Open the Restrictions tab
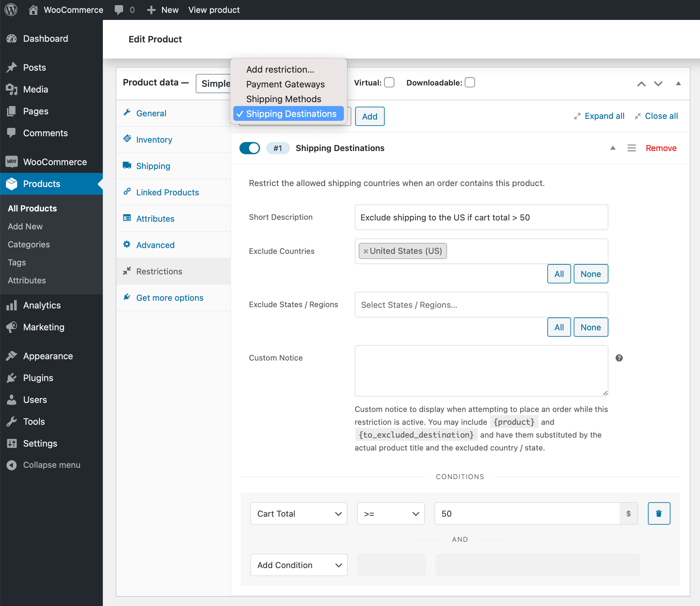Viewport: 700px width, 606px height. [x=174, y=272]
